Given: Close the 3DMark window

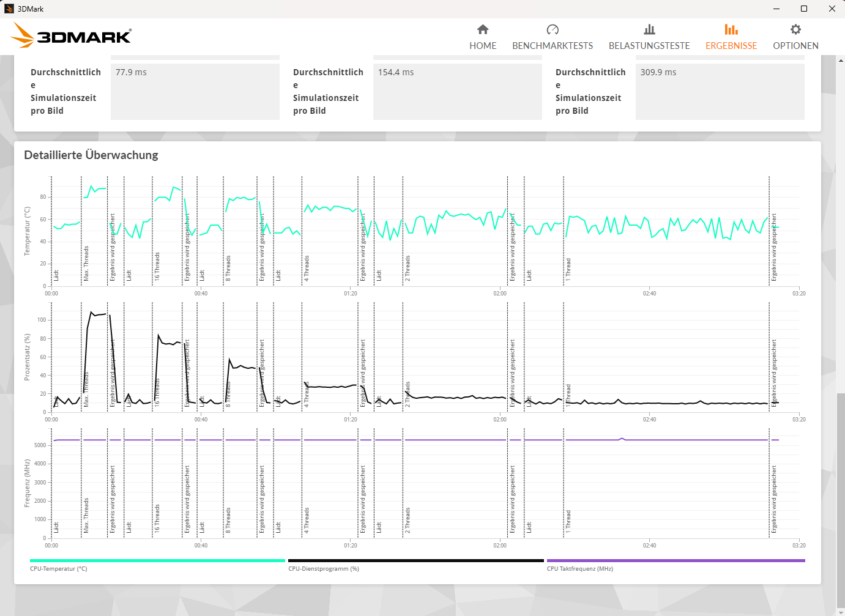Looking at the screenshot, I should (x=832, y=9).
